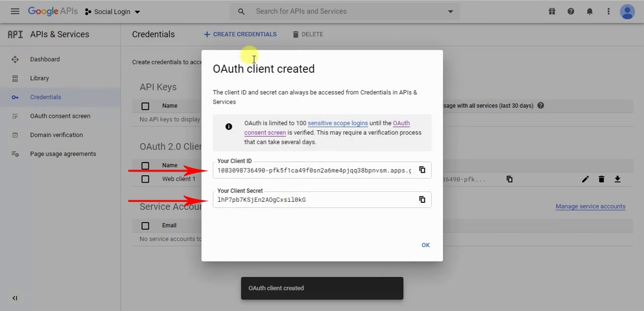Screen dimensions: 644x311
Task: Expand the search bar dropdown arrow
Action: click(450, 12)
